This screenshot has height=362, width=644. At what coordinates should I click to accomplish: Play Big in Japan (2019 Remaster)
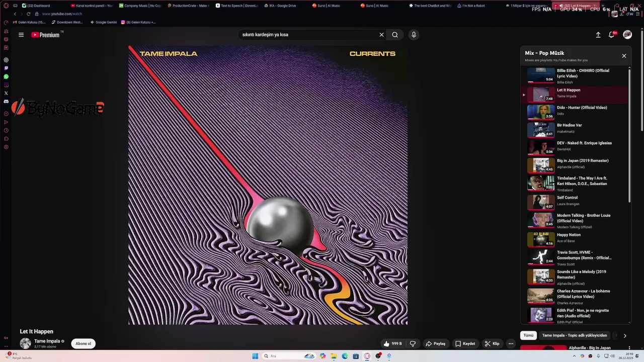[x=575, y=164]
